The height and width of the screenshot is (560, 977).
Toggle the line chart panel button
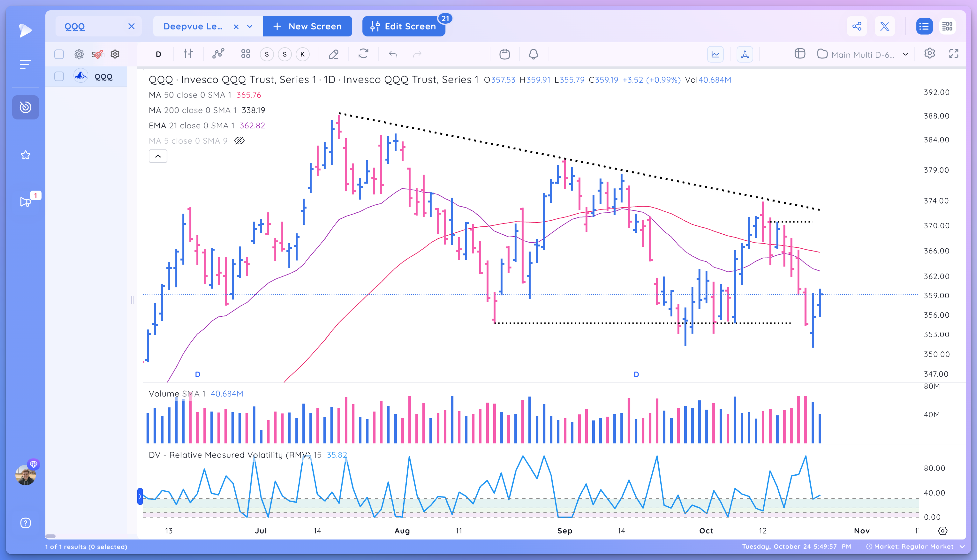(x=715, y=54)
